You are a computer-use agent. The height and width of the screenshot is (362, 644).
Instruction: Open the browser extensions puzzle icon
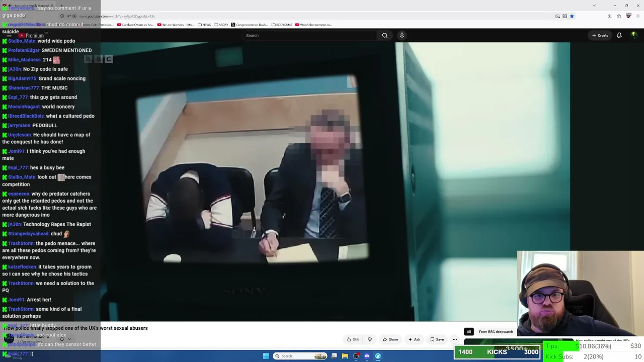tap(619, 16)
